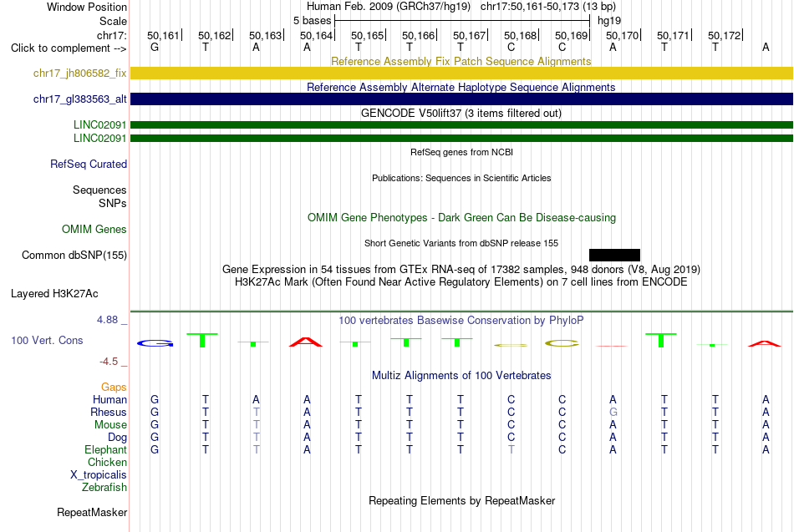Click the Human species row label
The image size is (794, 532).
(109, 400)
